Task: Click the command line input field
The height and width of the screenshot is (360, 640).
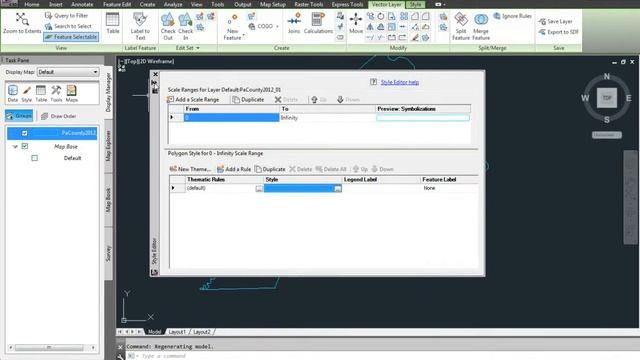Action: pyautogui.click(x=380, y=356)
